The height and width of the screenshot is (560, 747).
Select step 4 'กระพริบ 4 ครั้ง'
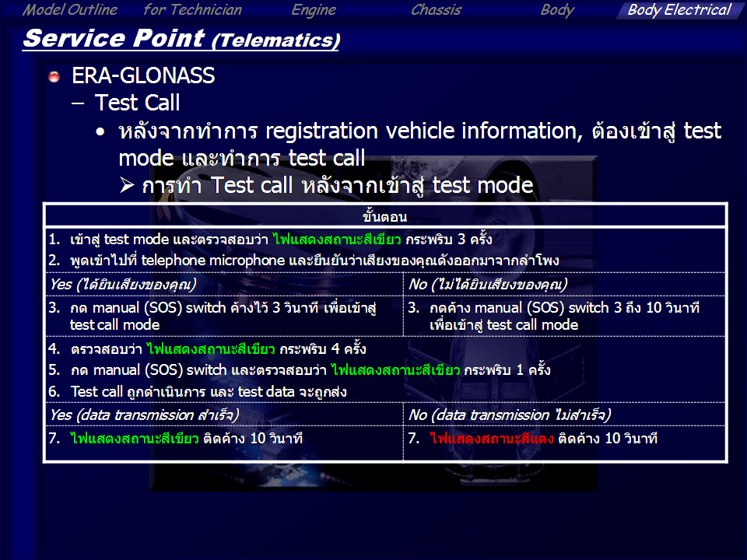pos(207,349)
